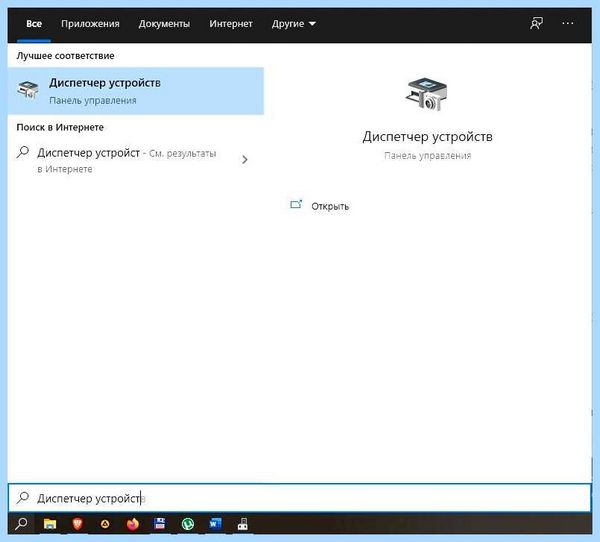
Task: Open Microsoft Word from the taskbar
Action: [x=215, y=523]
